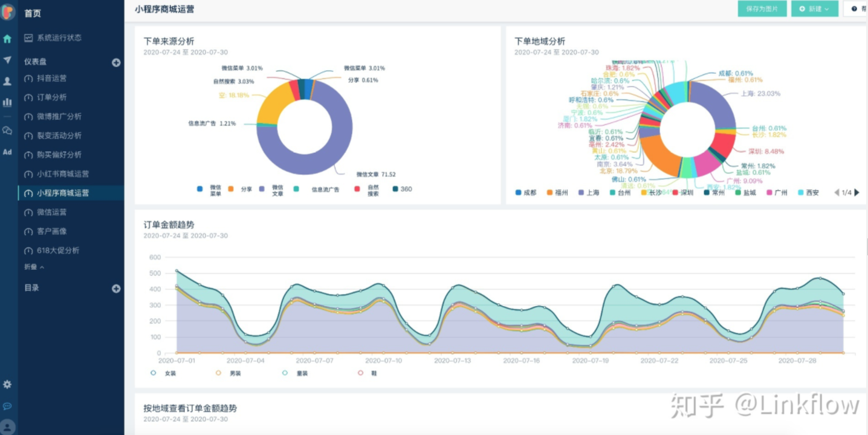868x435 pixels.
Task: Click the 上海 legend color swatch
Action: (581, 192)
